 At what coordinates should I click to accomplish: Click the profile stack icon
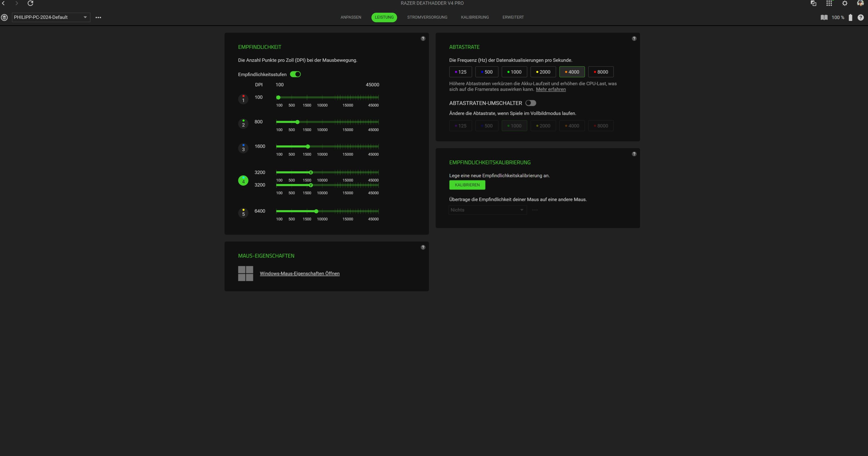(x=4, y=18)
